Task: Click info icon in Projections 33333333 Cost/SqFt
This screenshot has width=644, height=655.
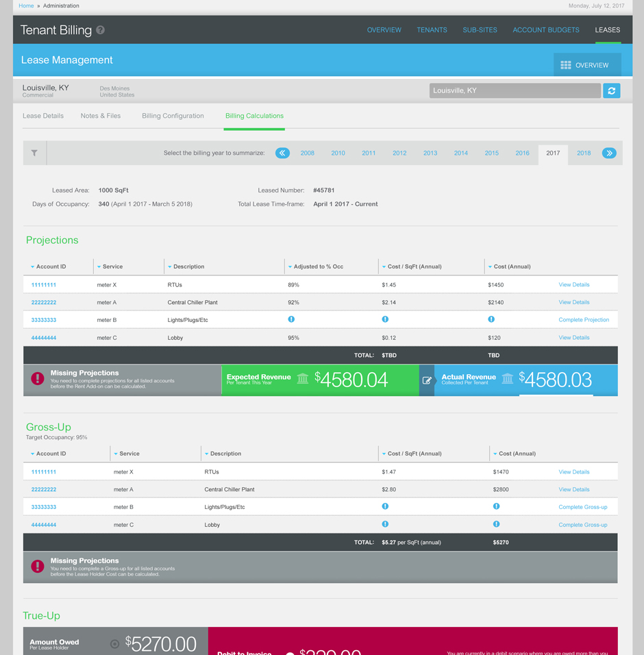Action: (x=385, y=319)
